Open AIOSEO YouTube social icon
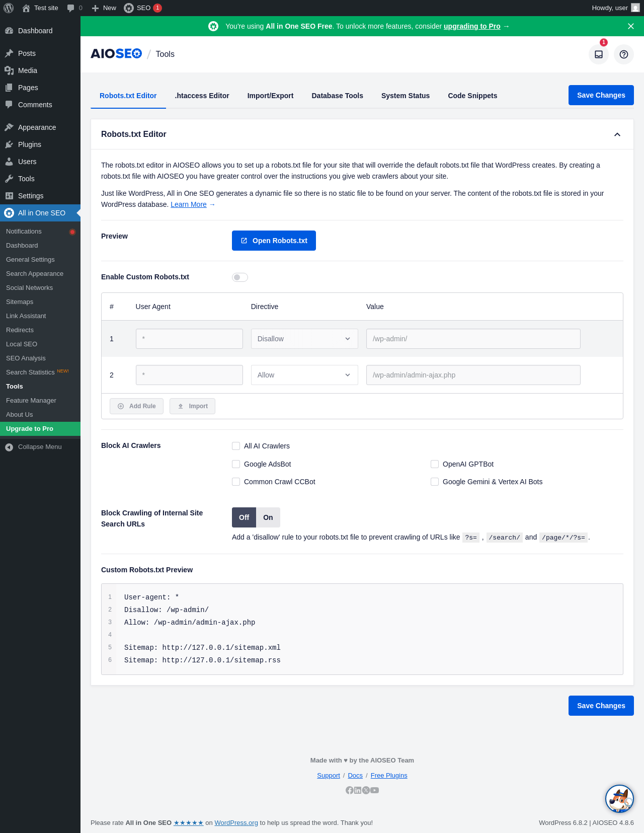Screen dimensions: 644x833 pyautogui.click(x=375, y=790)
